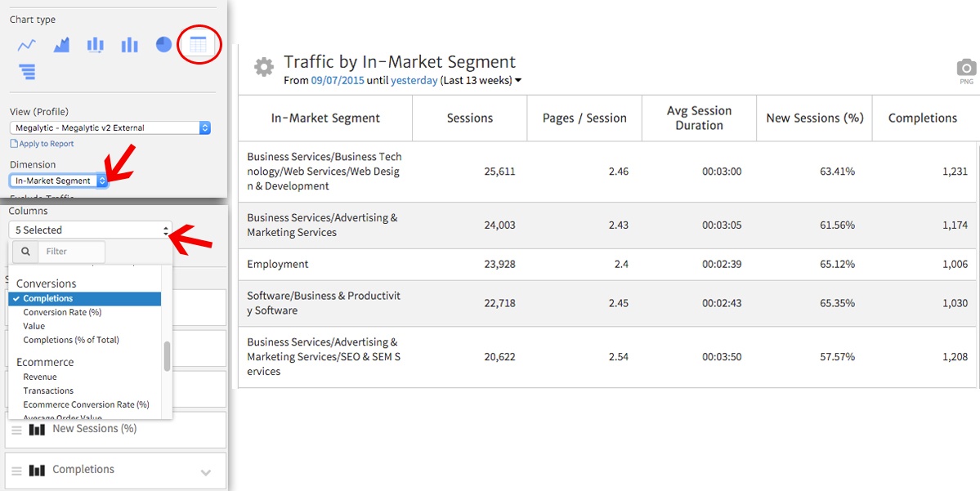
Task: Uncheck Completions in the Conversions list
Action: coord(47,299)
